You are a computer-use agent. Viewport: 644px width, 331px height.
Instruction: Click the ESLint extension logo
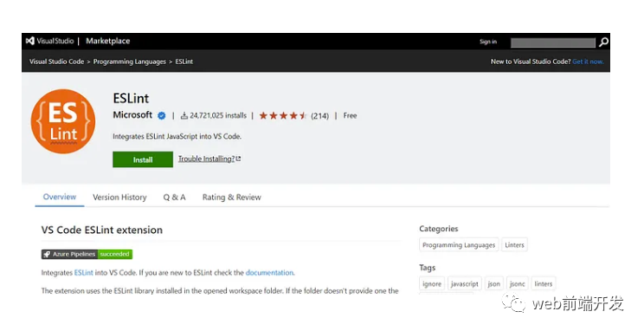coord(63,121)
